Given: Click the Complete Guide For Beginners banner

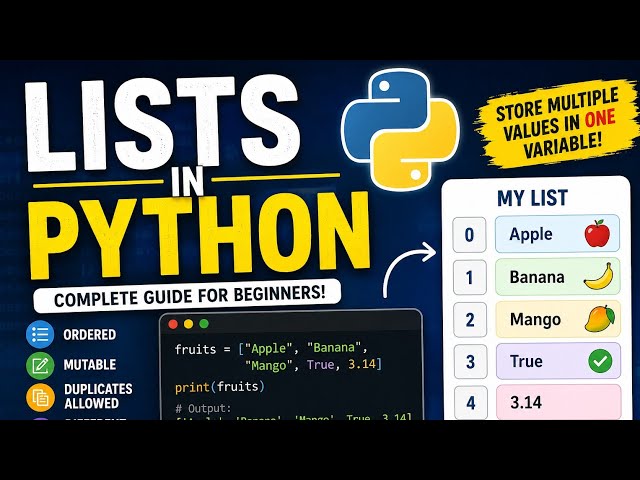Looking at the screenshot, I should (187, 296).
